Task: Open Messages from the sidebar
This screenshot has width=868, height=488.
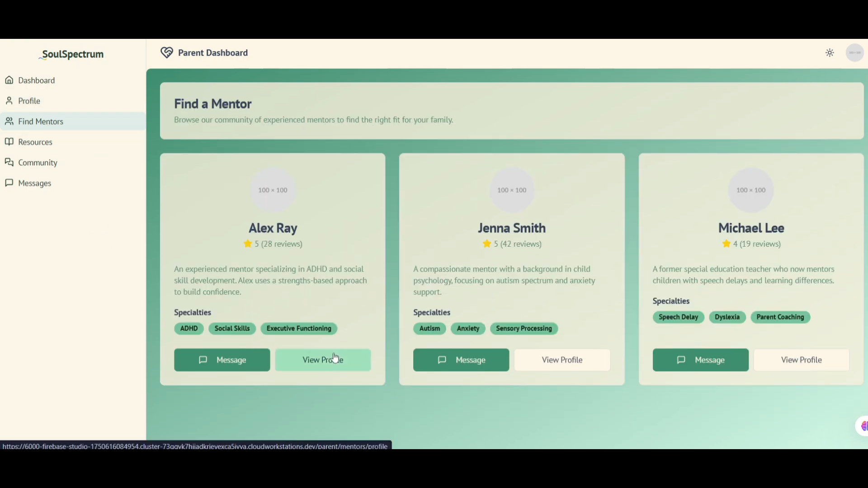Action: (x=34, y=183)
